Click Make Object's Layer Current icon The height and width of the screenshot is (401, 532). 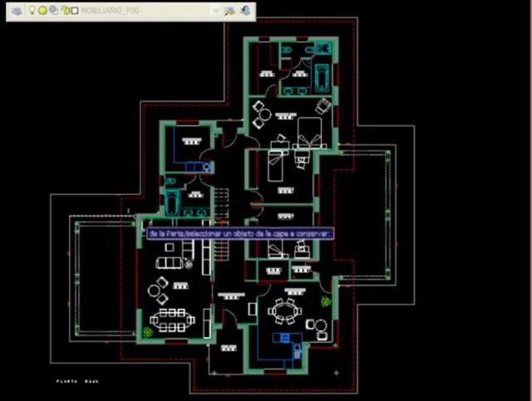(x=229, y=11)
